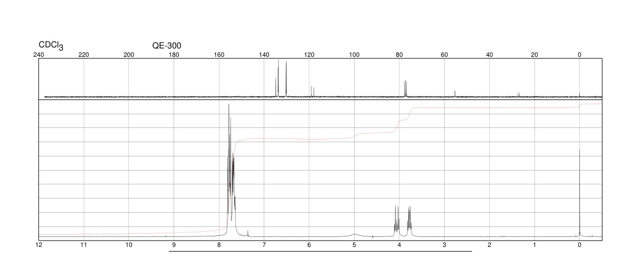This screenshot has height=278, width=644.
Task: Click the carbon axis label 100
Action: [354, 55]
